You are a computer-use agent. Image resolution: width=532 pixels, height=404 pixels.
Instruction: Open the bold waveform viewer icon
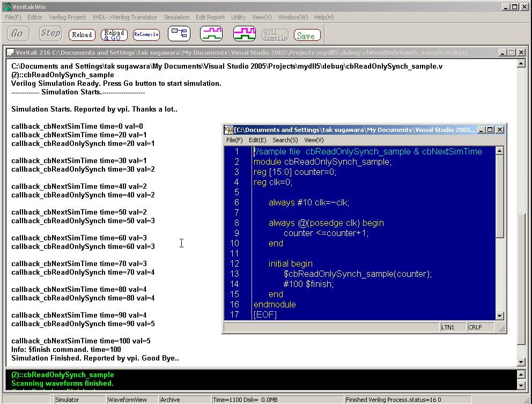245,34
